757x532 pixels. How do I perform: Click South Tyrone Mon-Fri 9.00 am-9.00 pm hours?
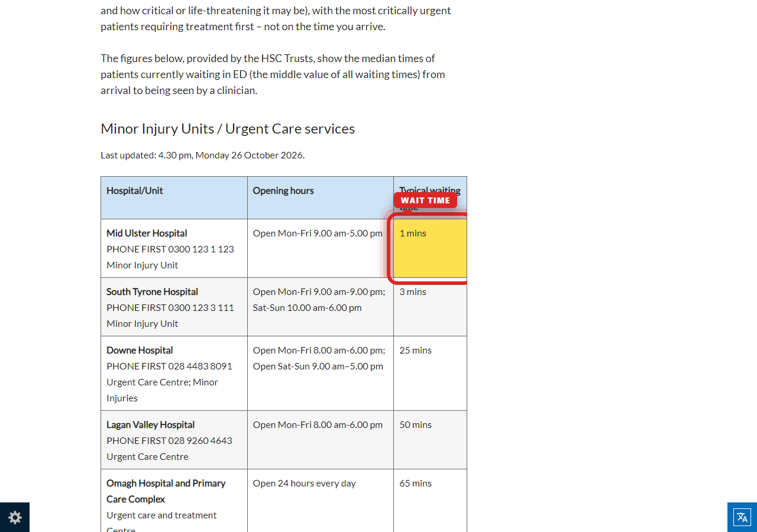coord(319,291)
